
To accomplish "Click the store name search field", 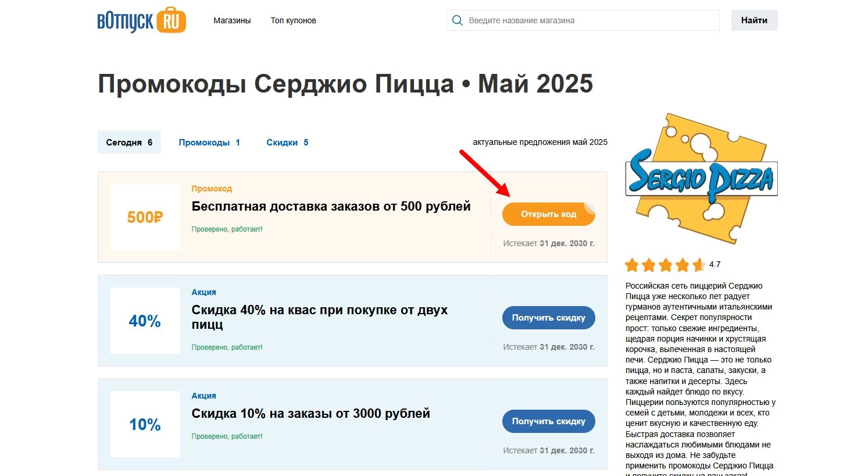I will point(581,20).
